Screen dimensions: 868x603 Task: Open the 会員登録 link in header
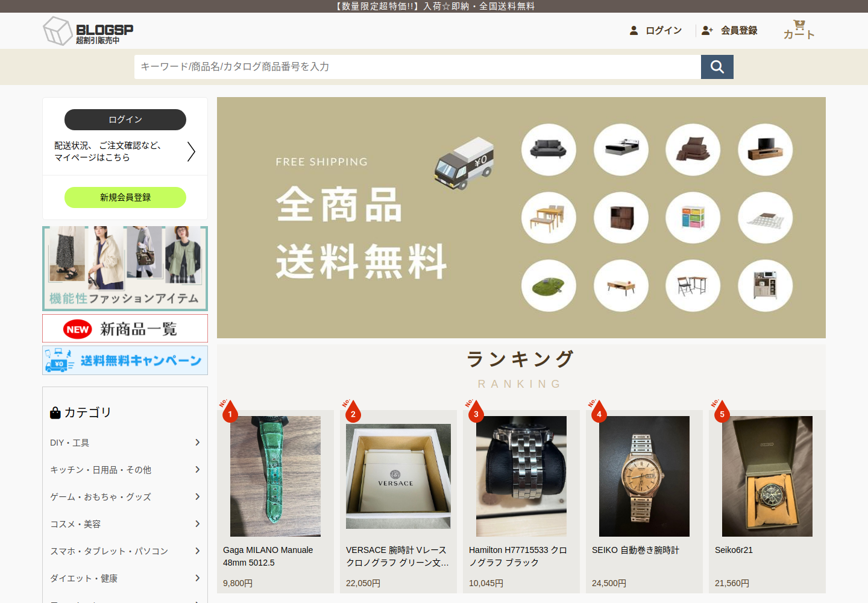[729, 30]
